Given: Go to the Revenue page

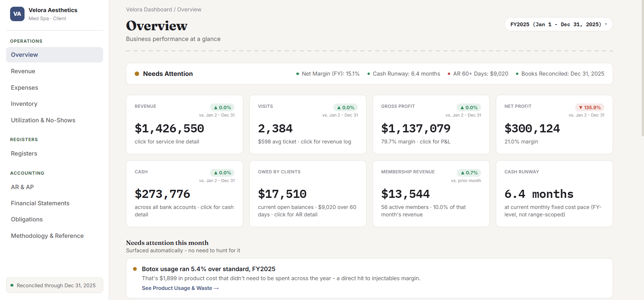Looking at the screenshot, I should (x=54, y=71).
